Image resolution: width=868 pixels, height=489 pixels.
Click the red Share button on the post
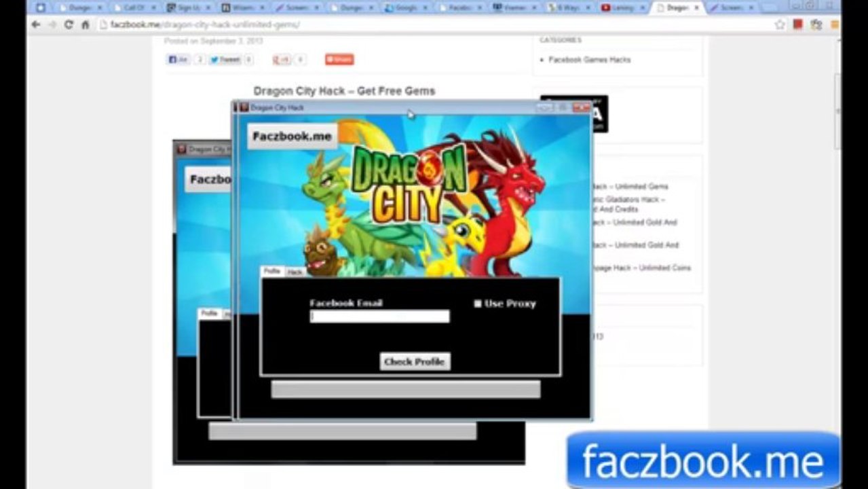[339, 60]
